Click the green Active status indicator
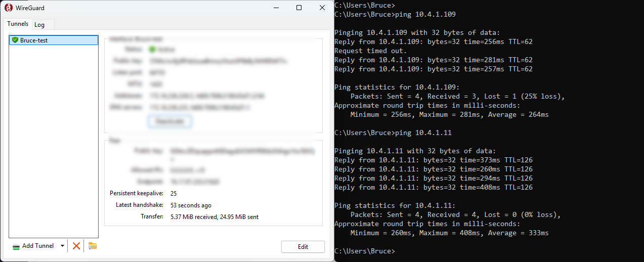The width and height of the screenshot is (644, 262). 152,50
